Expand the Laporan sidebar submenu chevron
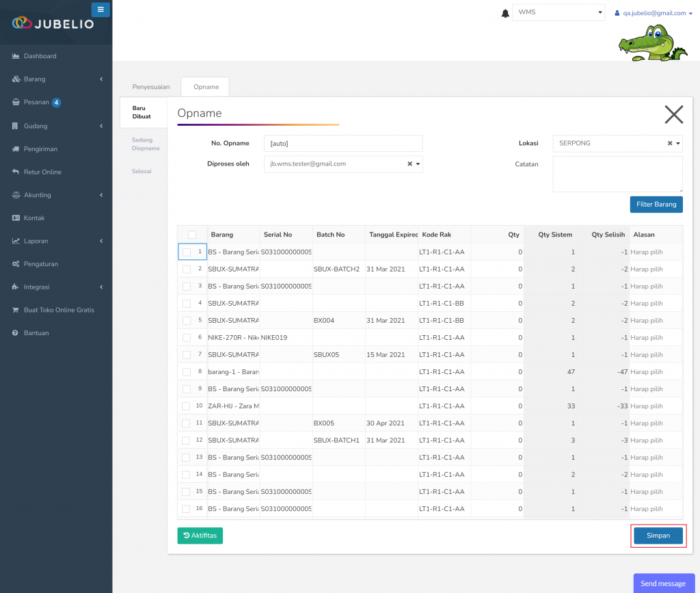The image size is (700, 593). click(101, 241)
